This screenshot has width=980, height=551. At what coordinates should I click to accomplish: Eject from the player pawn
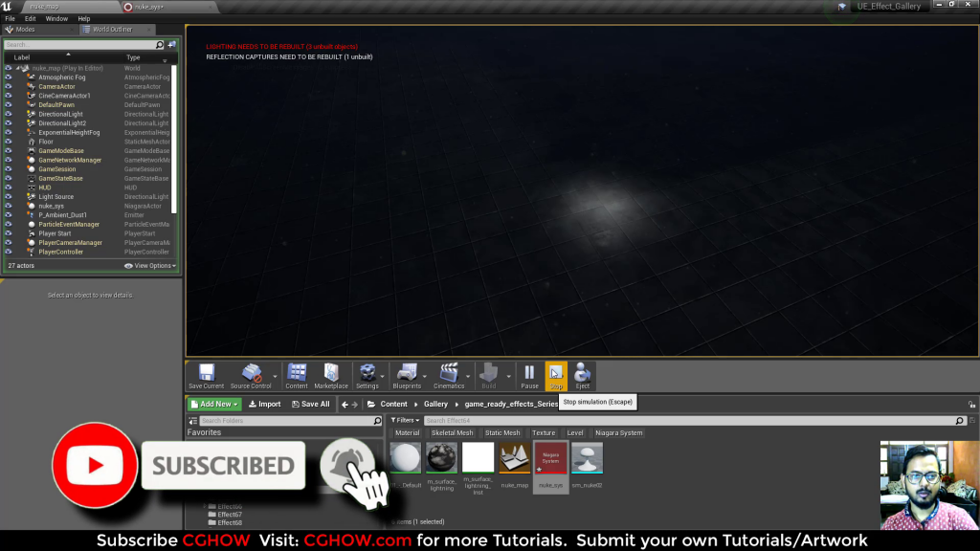click(x=581, y=375)
